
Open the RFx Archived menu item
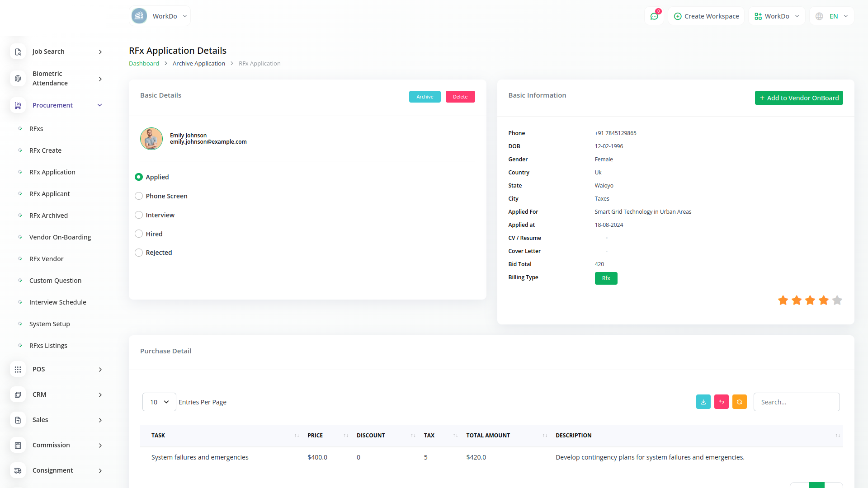pyautogui.click(x=48, y=216)
